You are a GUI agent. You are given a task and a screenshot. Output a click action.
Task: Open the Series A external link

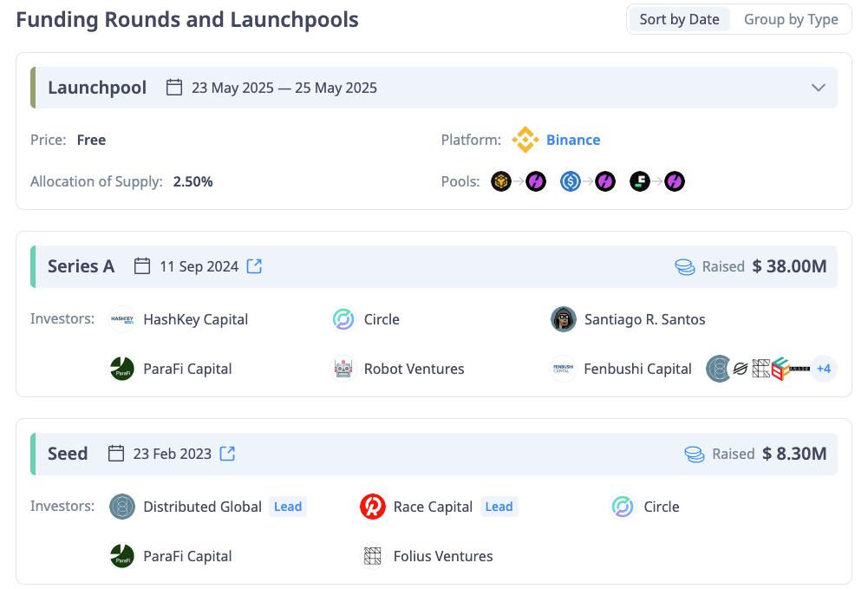tap(253, 265)
